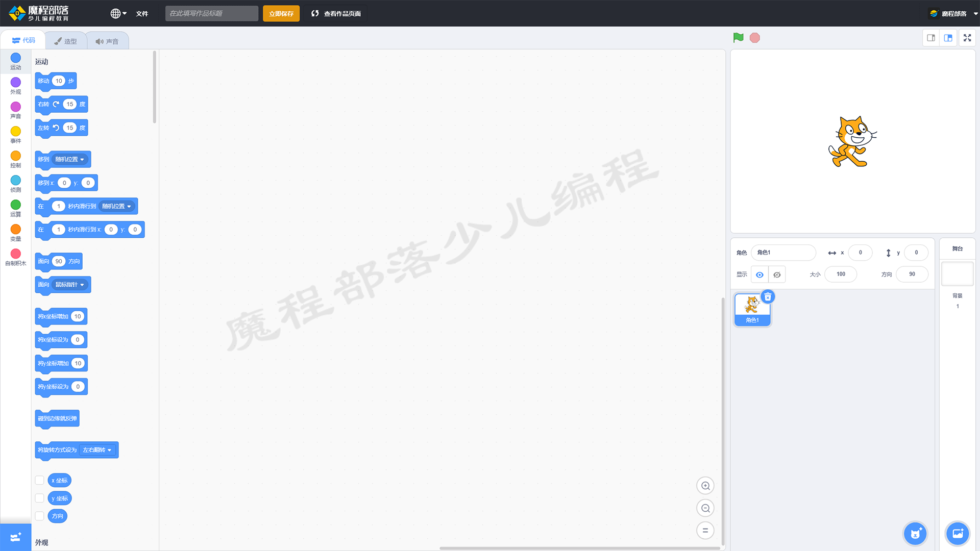Image resolution: width=980 pixels, height=551 pixels.
Task: Show the sprite with eye icon
Action: (759, 274)
